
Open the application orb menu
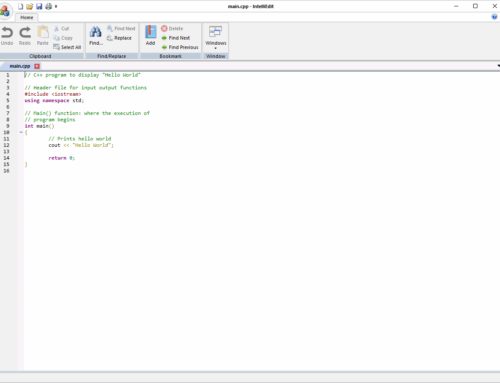(5, 11)
